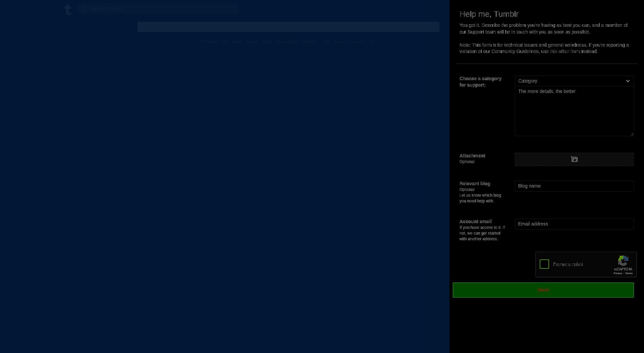Open the reCAPTCHA Privacy link
Viewport: 644px width, 353px height.
[618, 273]
